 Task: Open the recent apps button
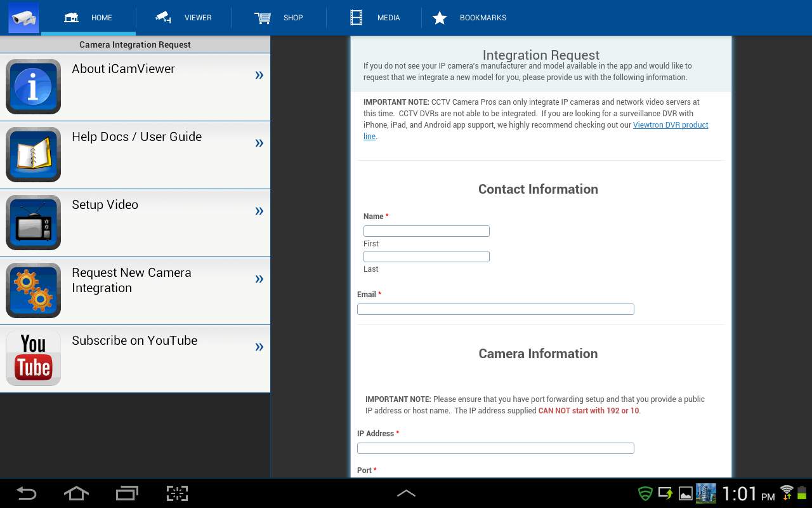coord(126,493)
